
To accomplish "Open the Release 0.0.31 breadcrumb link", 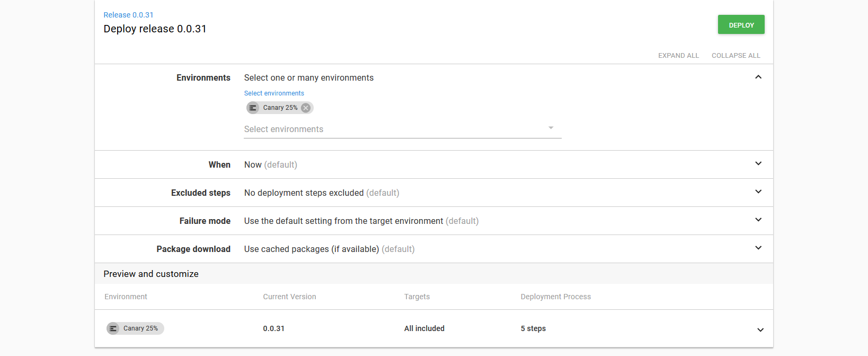I will tap(128, 15).
